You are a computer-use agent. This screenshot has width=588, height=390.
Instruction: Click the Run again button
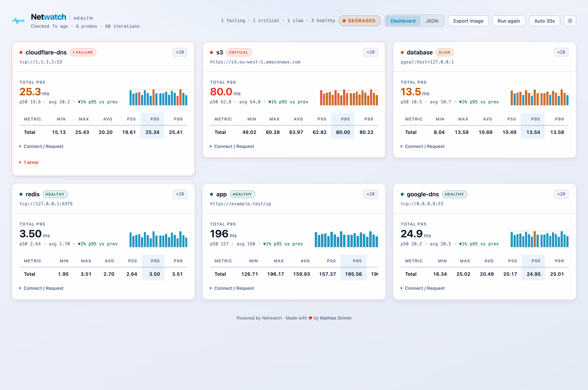(x=509, y=21)
